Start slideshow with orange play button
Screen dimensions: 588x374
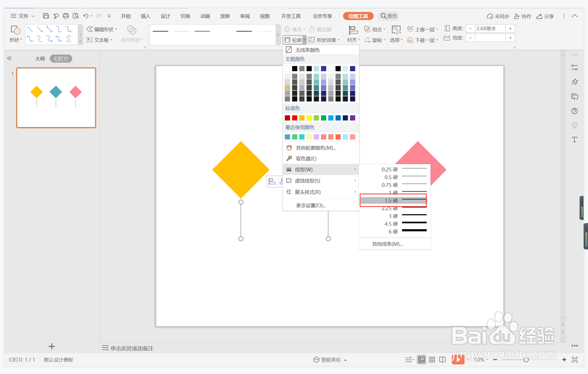click(x=458, y=359)
